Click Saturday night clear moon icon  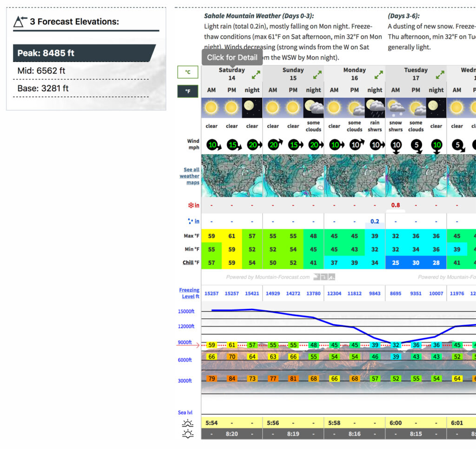252,107
